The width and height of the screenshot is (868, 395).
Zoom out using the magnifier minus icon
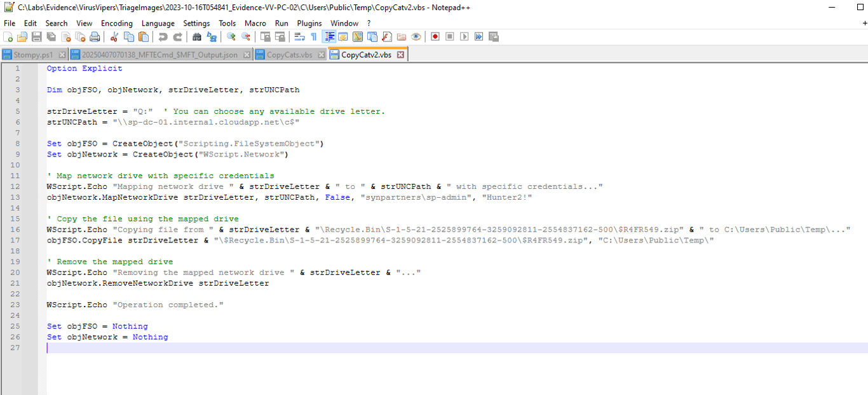[x=245, y=37]
